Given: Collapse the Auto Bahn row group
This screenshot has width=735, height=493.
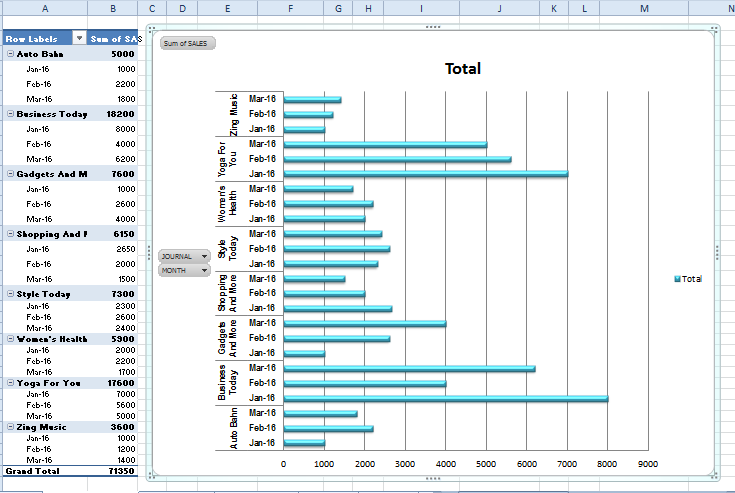Looking at the screenshot, I should (x=10, y=54).
